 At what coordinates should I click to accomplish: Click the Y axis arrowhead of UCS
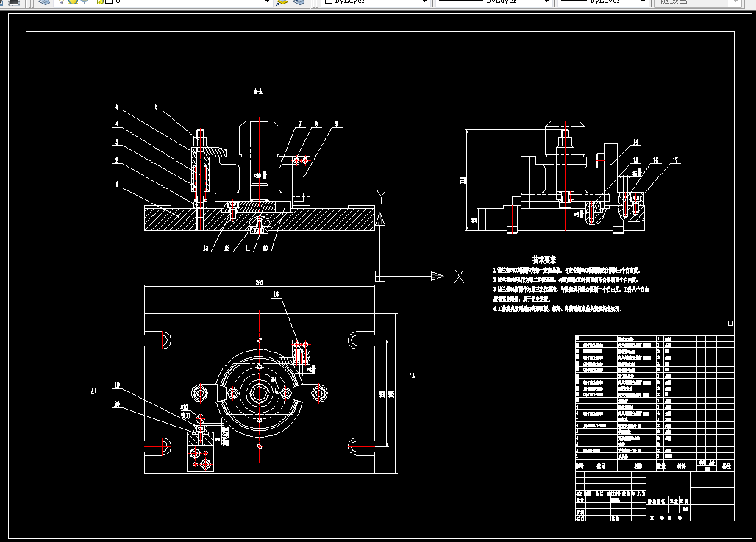pos(380,219)
